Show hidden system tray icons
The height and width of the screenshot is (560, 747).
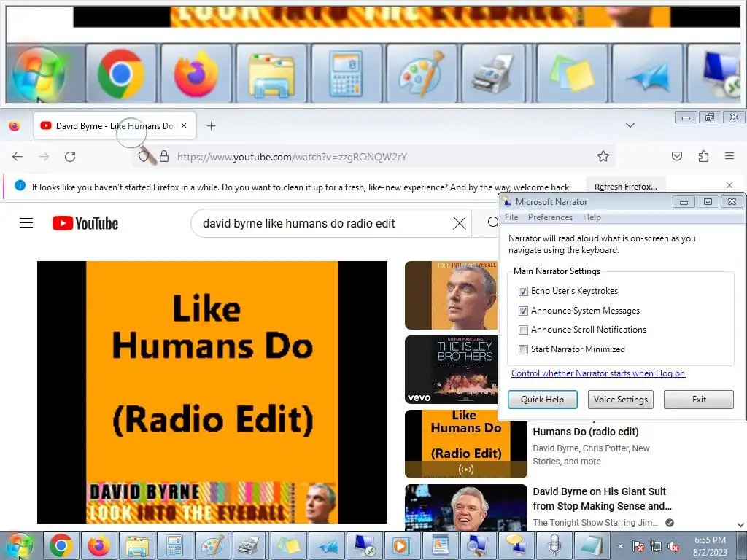pyautogui.click(x=620, y=546)
